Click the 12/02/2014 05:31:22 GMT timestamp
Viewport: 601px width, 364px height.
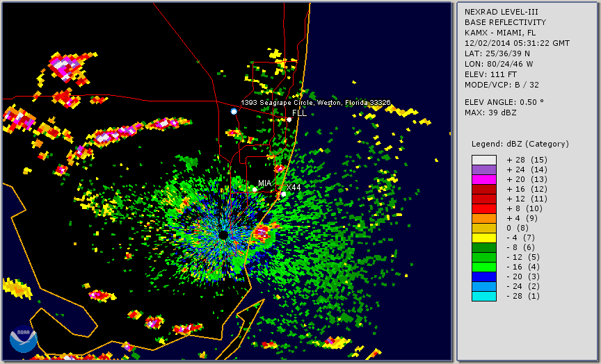tap(517, 43)
